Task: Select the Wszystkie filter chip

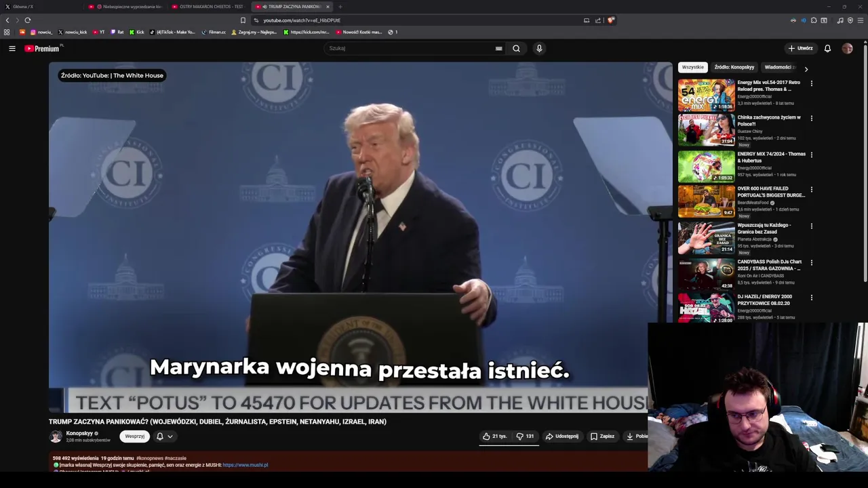Action: (692, 67)
